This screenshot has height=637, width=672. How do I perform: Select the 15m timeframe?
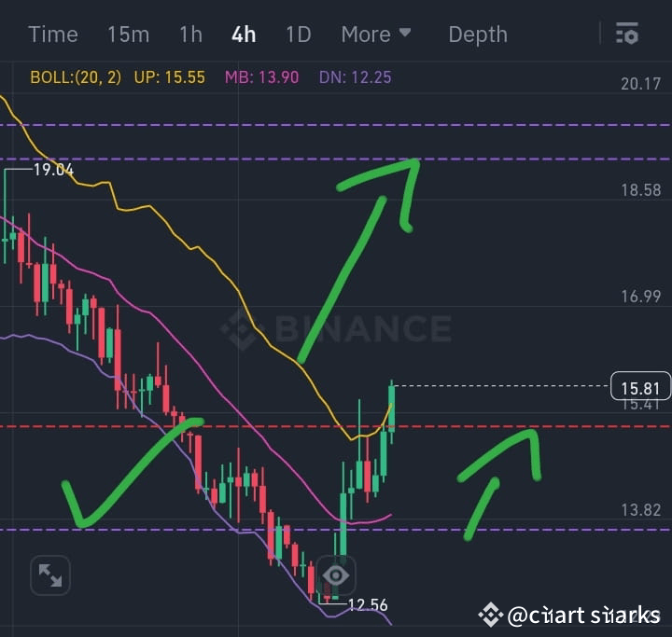point(128,35)
